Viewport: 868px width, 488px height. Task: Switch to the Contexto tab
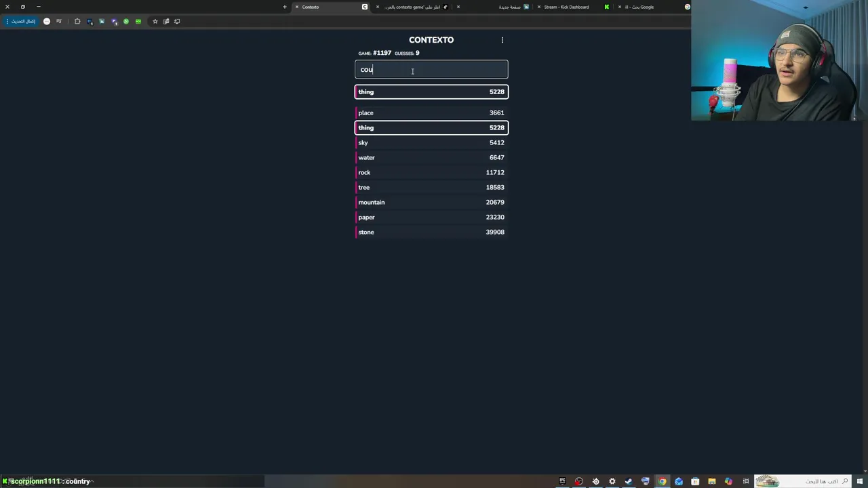[332, 7]
